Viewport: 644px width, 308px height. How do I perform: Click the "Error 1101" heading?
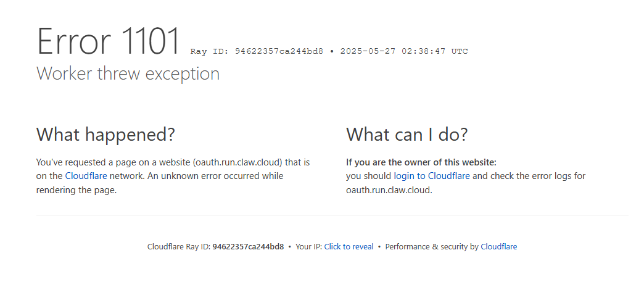click(x=109, y=41)
